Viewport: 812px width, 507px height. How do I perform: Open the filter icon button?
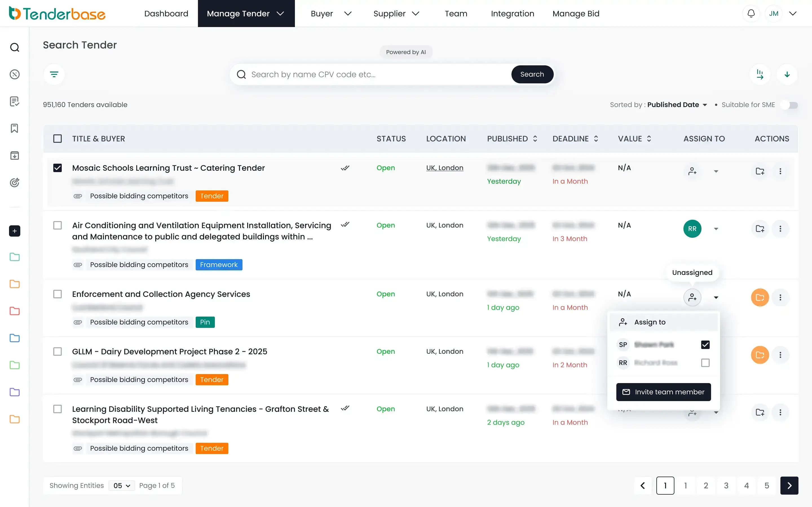[54, 74]
